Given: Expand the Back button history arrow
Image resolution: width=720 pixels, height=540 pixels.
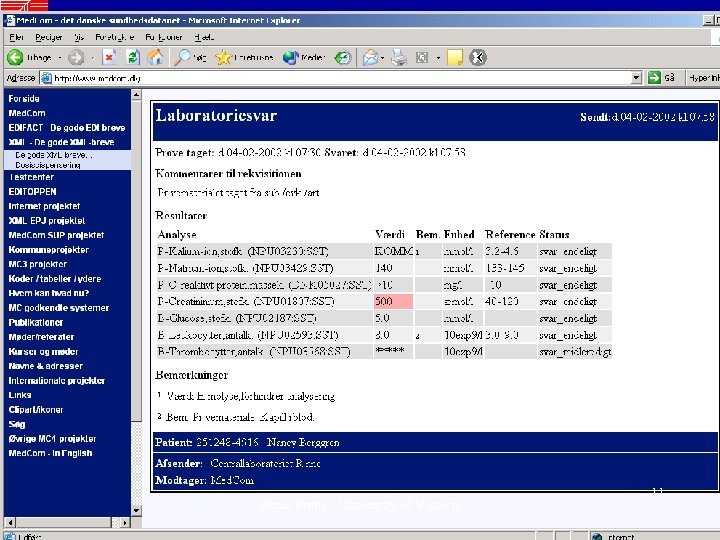Looking at the screenshot, I should pos(60,58).
